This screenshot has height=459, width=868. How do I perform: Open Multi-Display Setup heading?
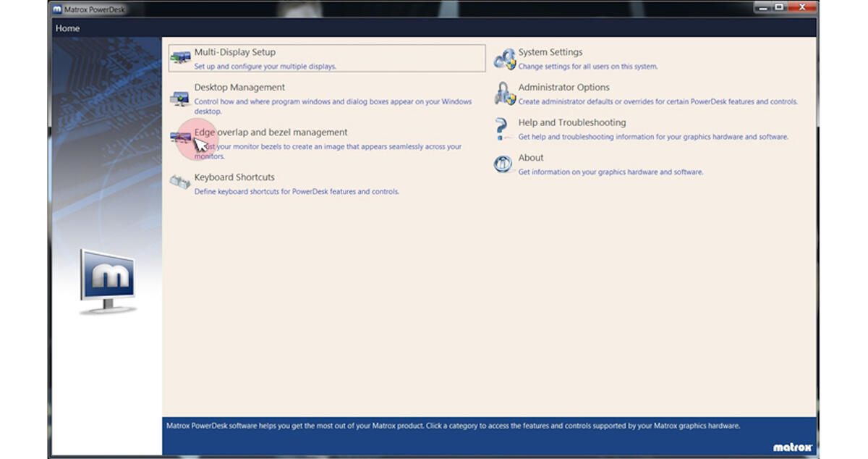[x=234, y=52]
